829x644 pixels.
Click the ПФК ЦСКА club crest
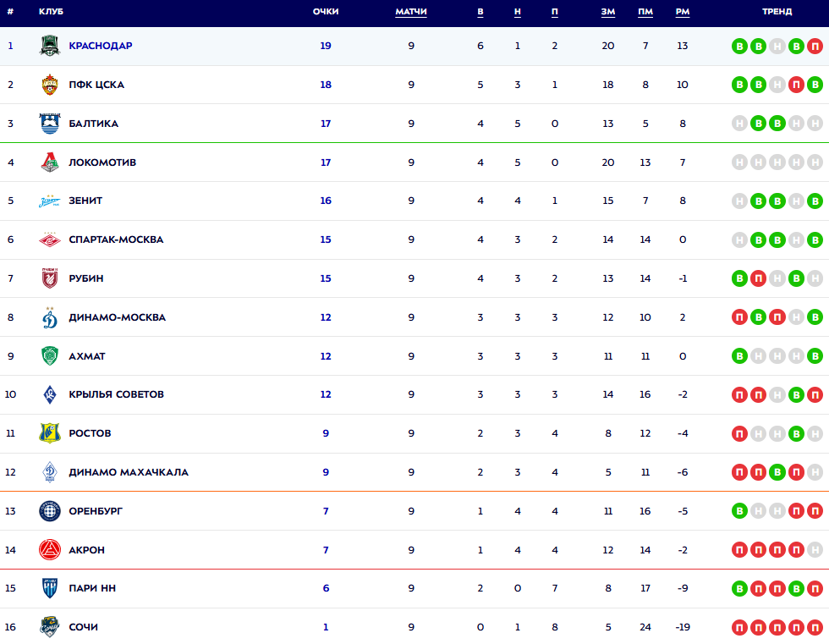tap(50, 85)
